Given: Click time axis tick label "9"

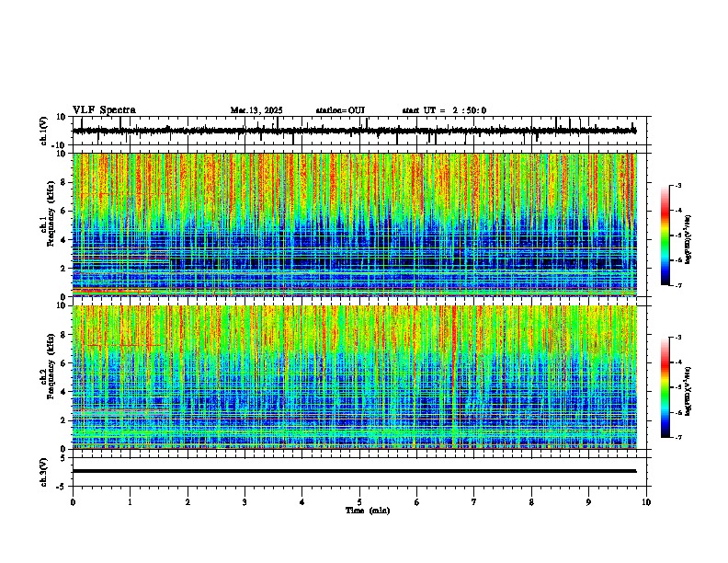Looking at the screenshot, I should point(588,502).
